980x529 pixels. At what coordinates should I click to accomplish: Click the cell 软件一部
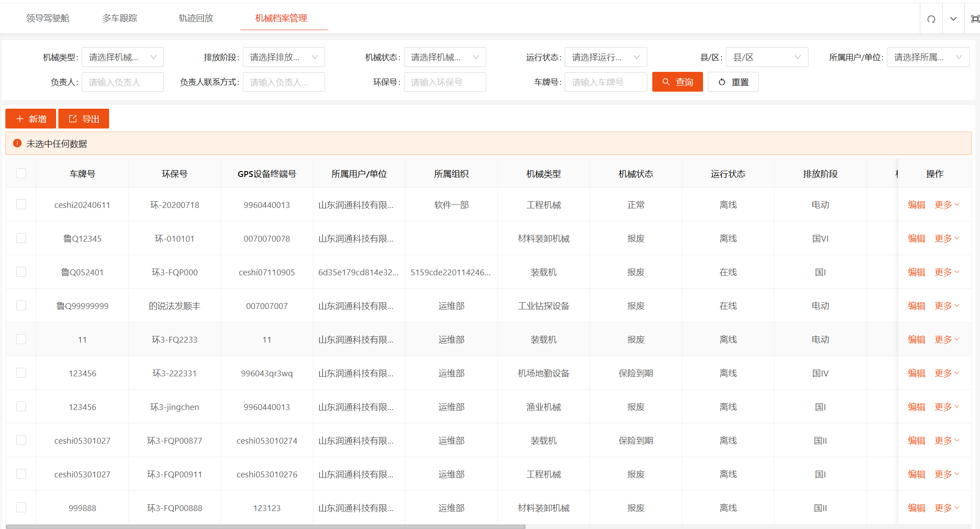(451, 205)
